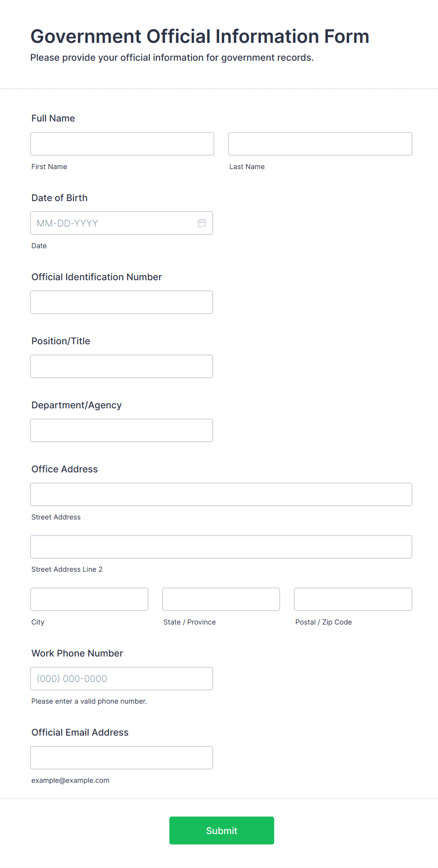438x868 pixels.
Task: Click the Work Phone Number label
Action: point(77,653)
